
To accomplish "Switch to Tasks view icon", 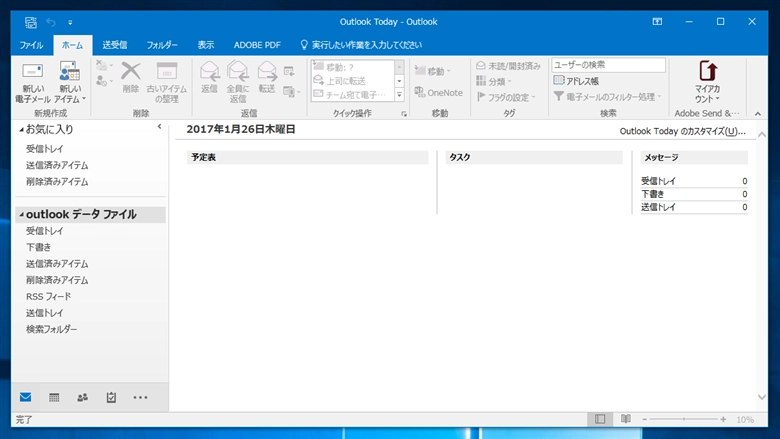I will click(111, 397).
